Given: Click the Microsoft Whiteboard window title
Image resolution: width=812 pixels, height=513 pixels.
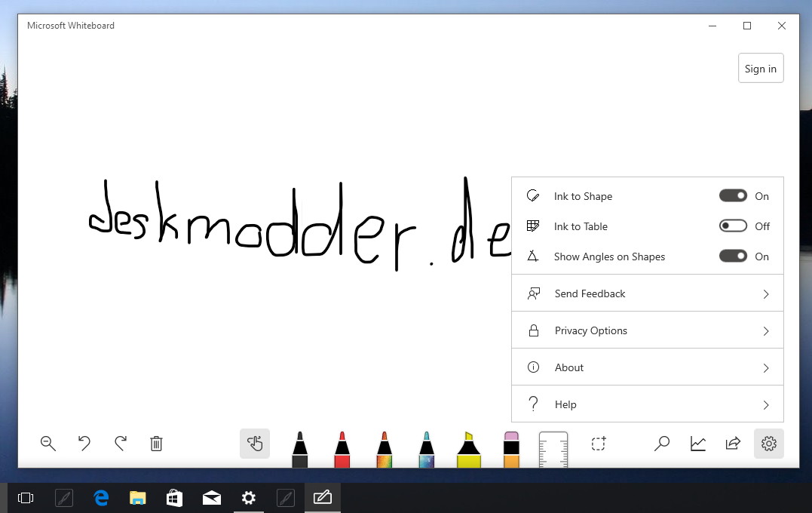Looking at the screenshot, I should [71, 26].
